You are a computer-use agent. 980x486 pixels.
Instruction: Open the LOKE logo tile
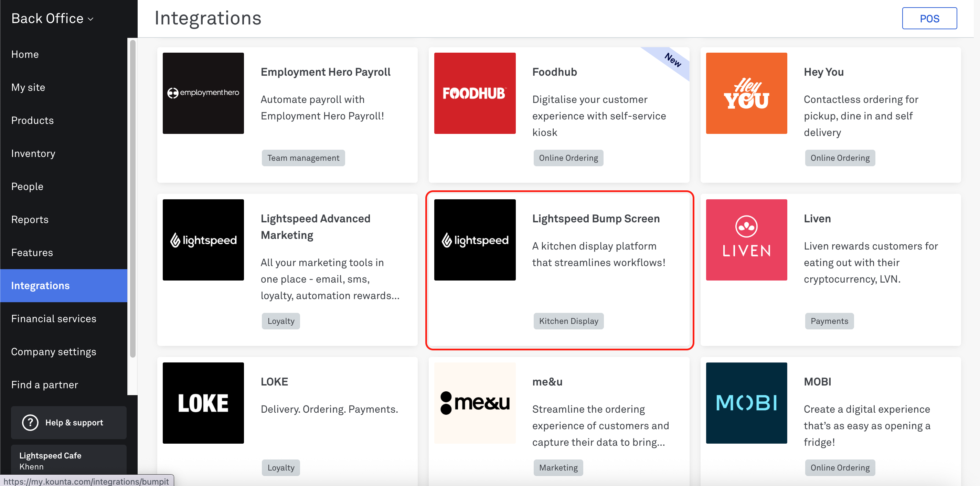pos(203,403)
